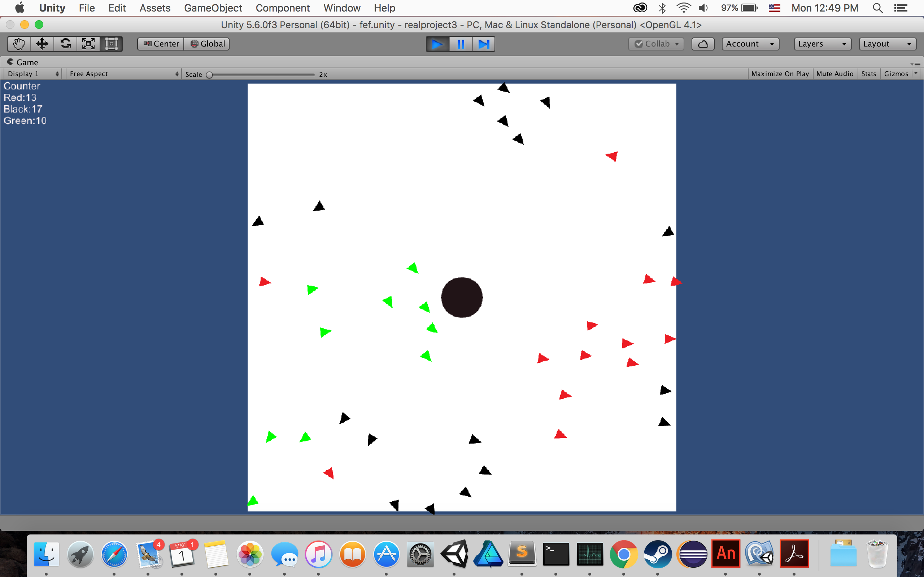This screenshot has height=577, width=924.
Task: Toggle Maximize On Play
Action: pos(780,74)
